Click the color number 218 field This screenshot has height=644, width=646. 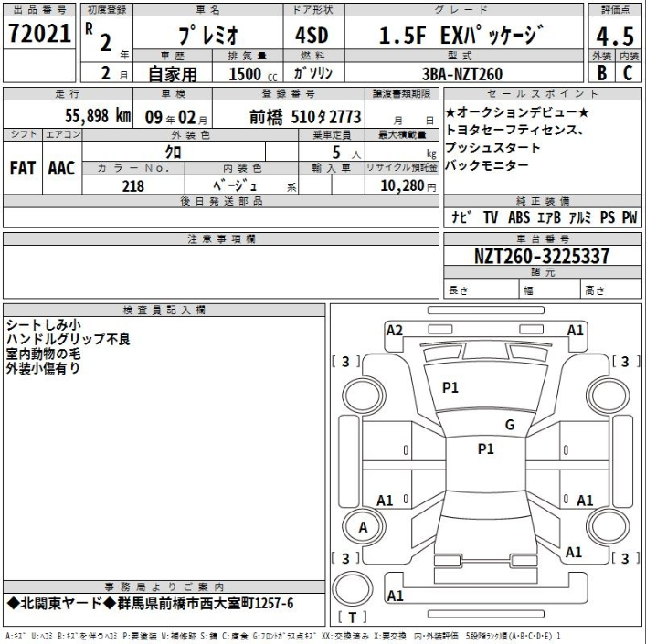tap(133, 185)
